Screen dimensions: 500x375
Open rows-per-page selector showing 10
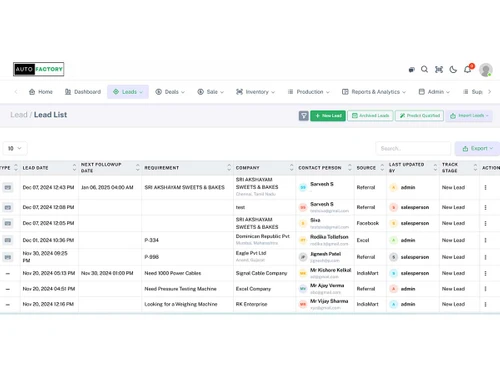(x=15, y=148)
